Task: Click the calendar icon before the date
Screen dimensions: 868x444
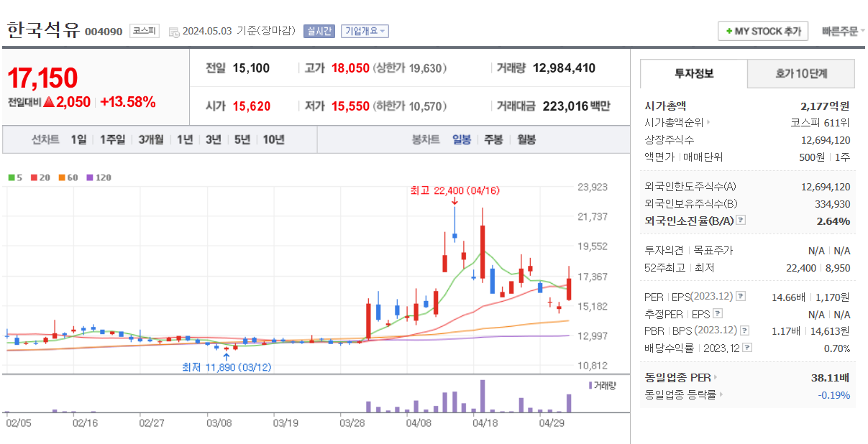Action: (173, 32)
